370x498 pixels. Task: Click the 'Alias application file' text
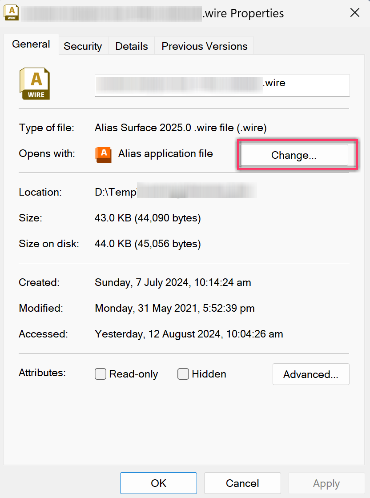[166, 153]
